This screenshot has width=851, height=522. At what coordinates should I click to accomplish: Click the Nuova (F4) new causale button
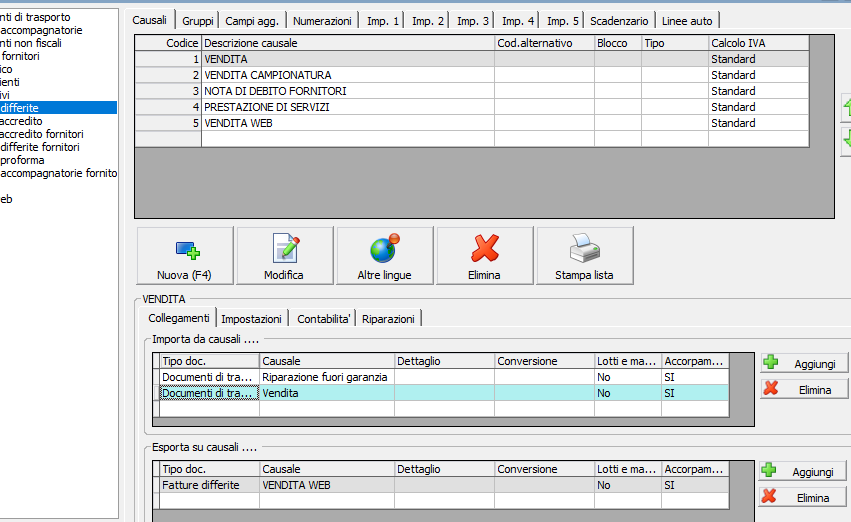click(x=185, y=256)
